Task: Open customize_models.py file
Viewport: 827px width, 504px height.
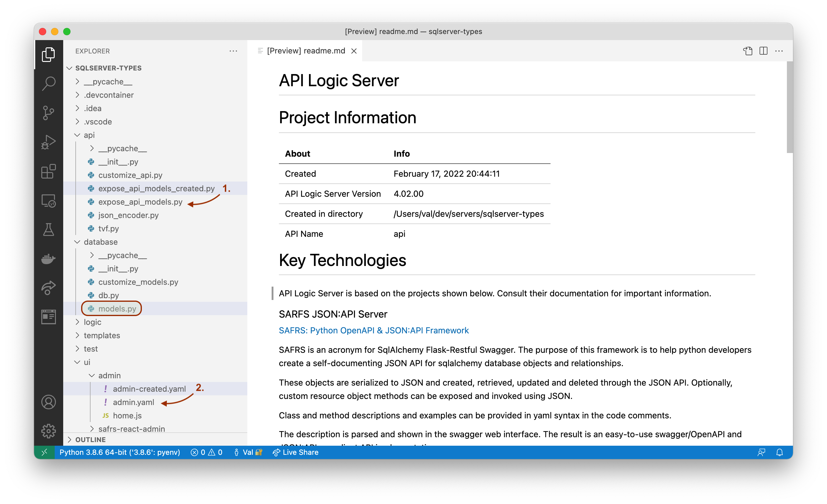Action: click(155, 282)
